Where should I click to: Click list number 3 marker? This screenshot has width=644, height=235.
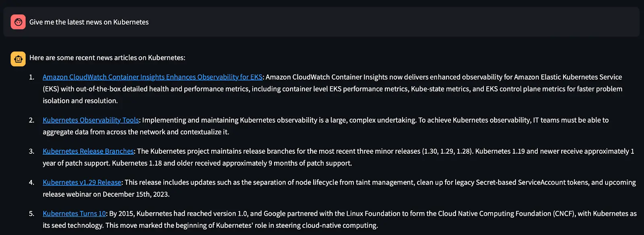(31, 151)
